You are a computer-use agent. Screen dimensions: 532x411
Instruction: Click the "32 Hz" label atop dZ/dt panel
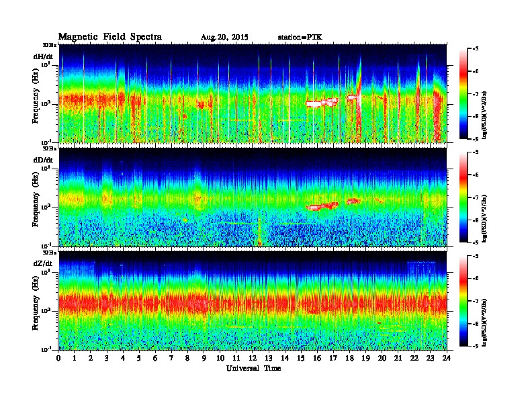point(50,253)
